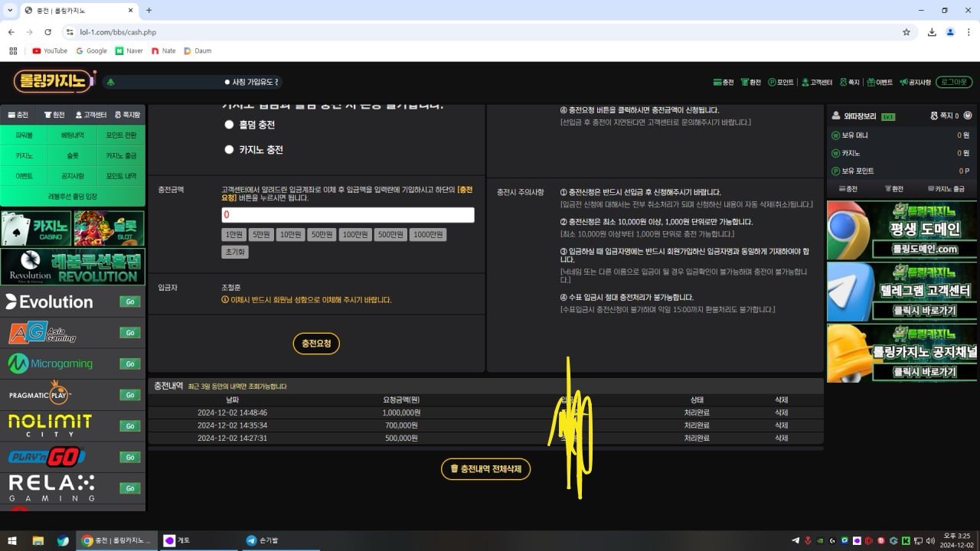This screenshot has height=551, width=980.
Task: Open the YouTube bookmark
Action: (50, 51)
